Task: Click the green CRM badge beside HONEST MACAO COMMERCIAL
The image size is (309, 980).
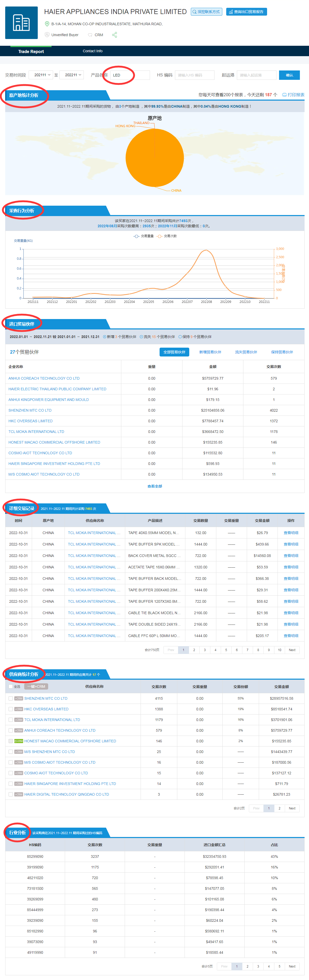Action: point(19,741)
